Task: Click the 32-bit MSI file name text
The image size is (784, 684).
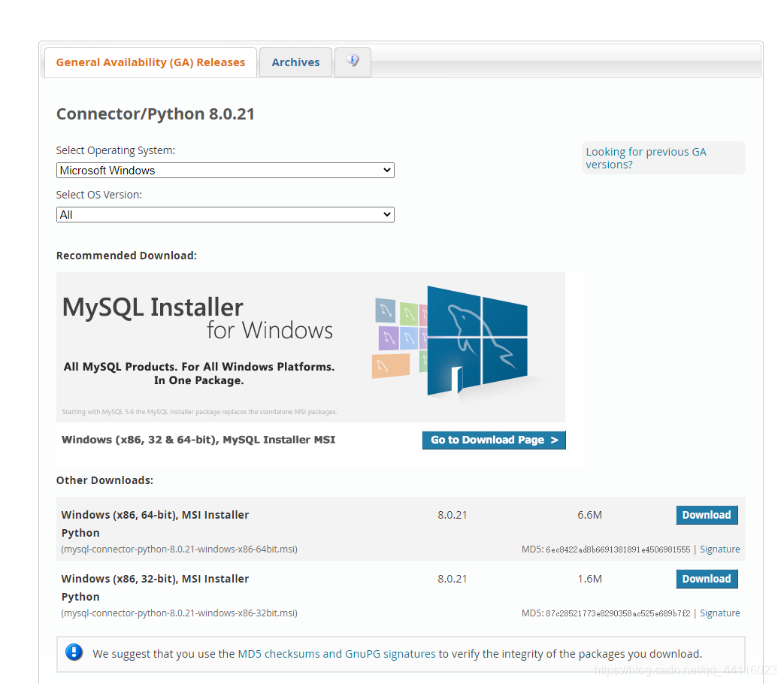Action: click(x=180, y=613)
